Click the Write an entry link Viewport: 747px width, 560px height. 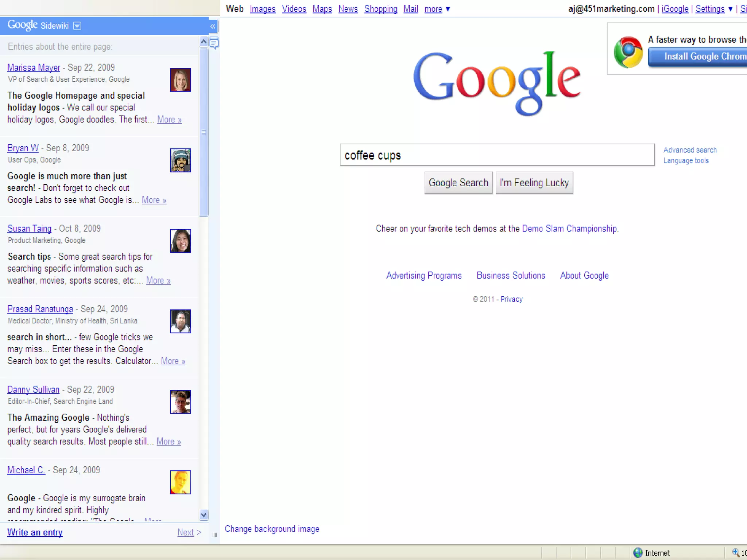35,532
